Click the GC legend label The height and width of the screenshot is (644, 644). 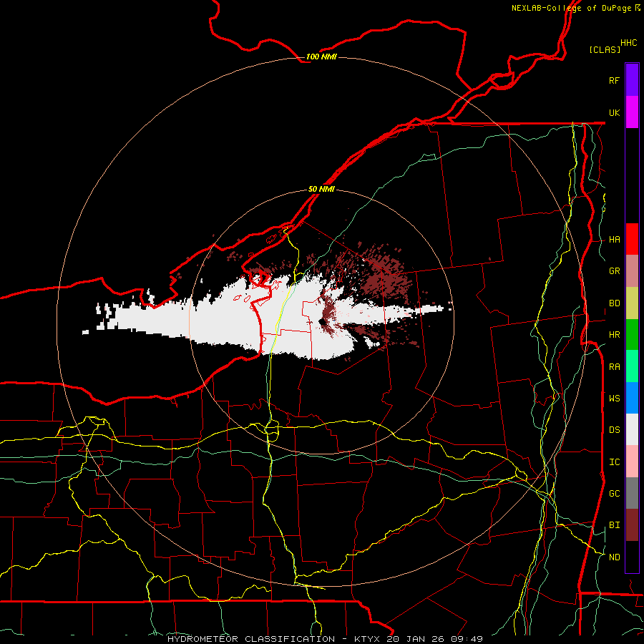point(614,494)
